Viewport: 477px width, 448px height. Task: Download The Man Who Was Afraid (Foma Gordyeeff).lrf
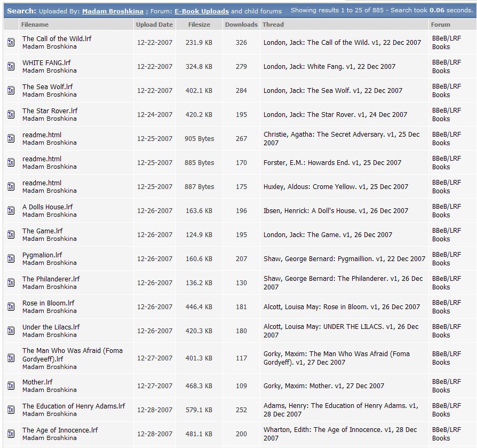coord(73,355)
